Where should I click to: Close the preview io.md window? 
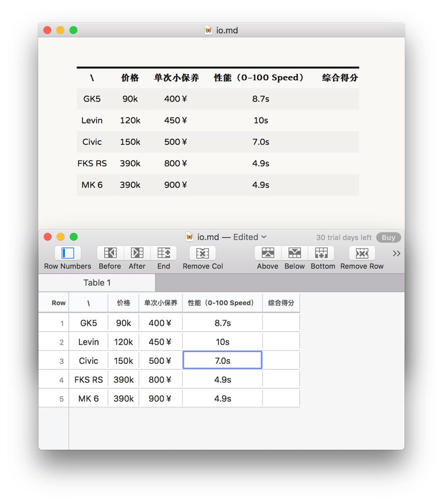pos(47,30)
